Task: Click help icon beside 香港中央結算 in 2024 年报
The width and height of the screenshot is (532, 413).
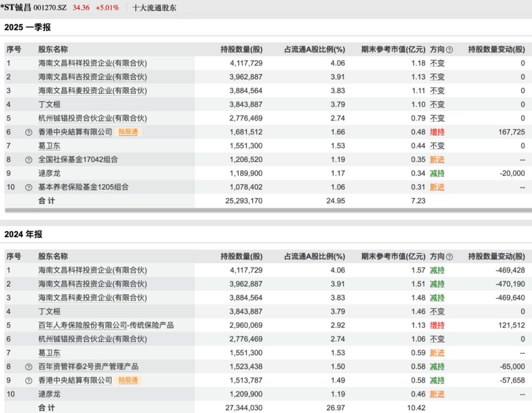Action: click(x=29, y=380)
